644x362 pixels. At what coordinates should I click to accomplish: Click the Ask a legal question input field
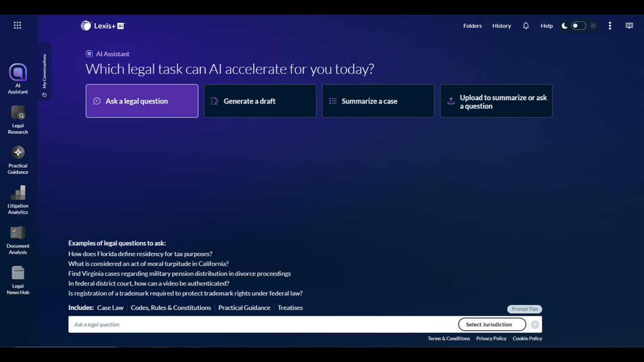click(262, 324)
